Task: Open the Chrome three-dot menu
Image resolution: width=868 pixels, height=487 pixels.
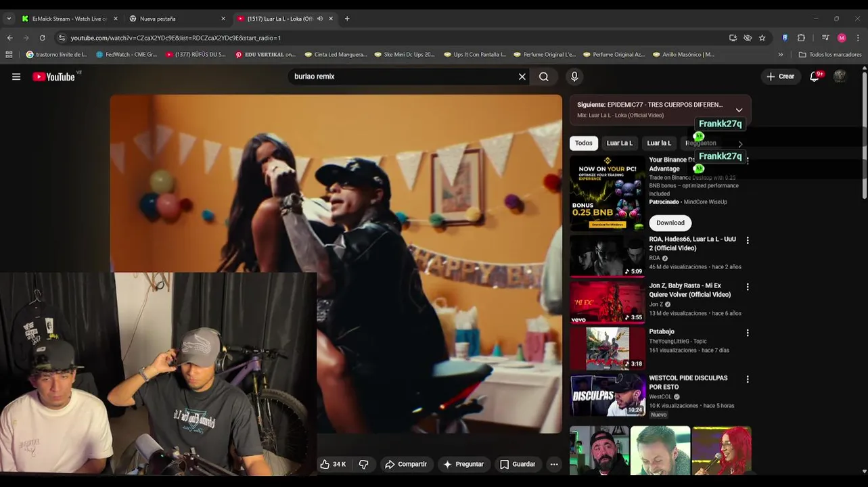Action: click(858, 38)
